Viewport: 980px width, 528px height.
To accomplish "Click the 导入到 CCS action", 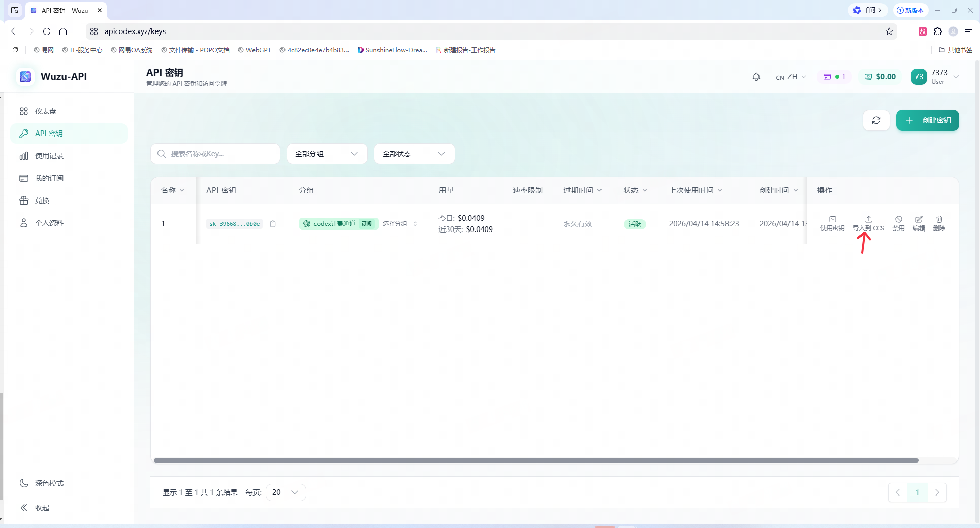I will 868,223.
